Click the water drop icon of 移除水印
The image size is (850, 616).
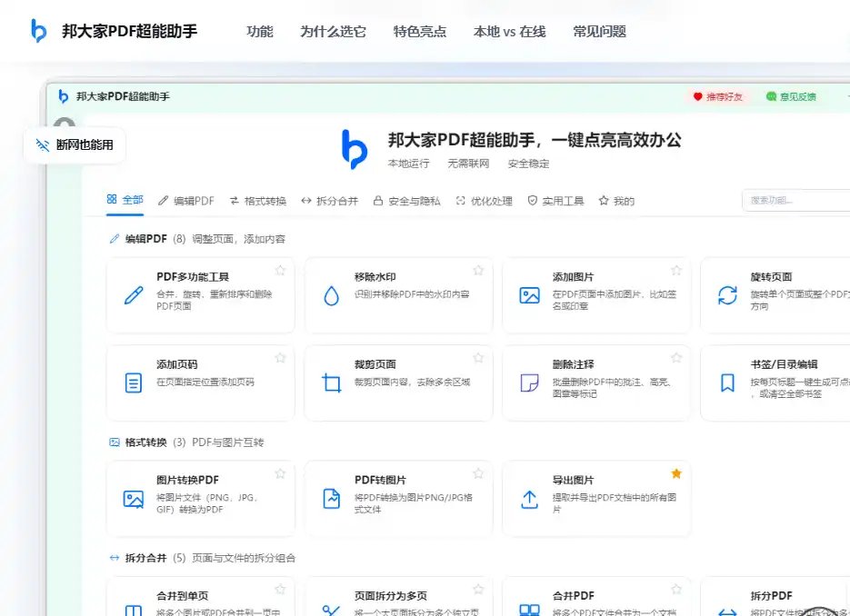tap(331, 296)
